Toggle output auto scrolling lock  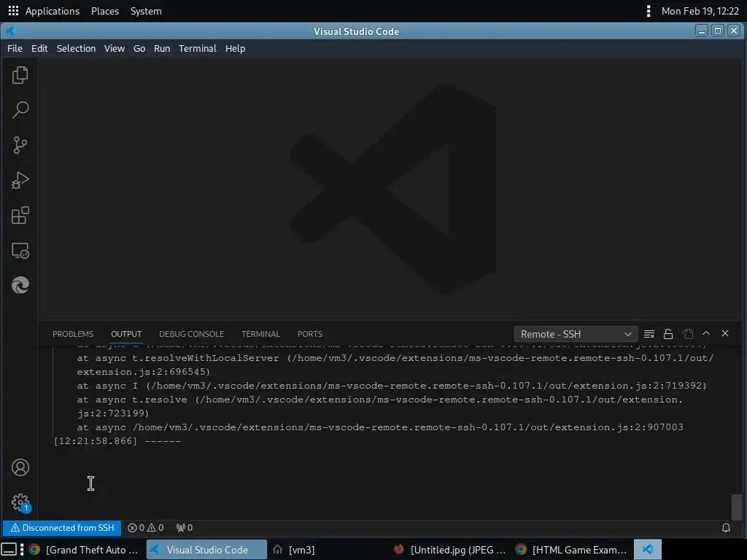coord(668,334)
